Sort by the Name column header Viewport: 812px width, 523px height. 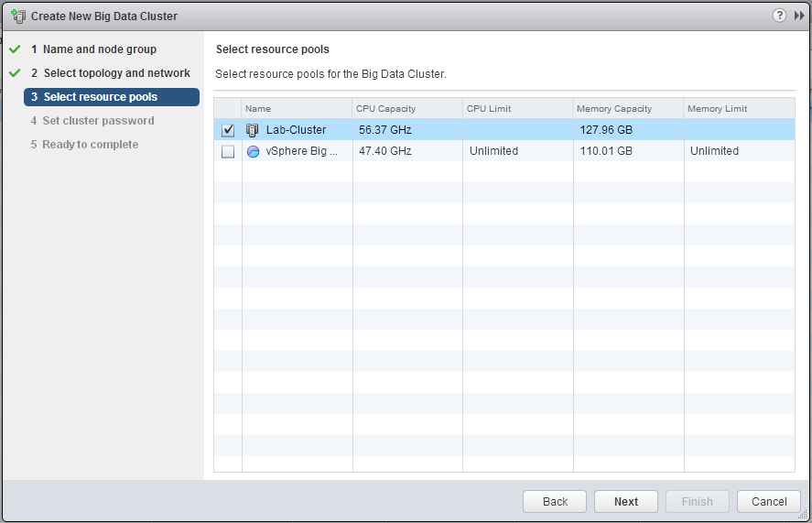pyautogui.click(x=298, y=108)
